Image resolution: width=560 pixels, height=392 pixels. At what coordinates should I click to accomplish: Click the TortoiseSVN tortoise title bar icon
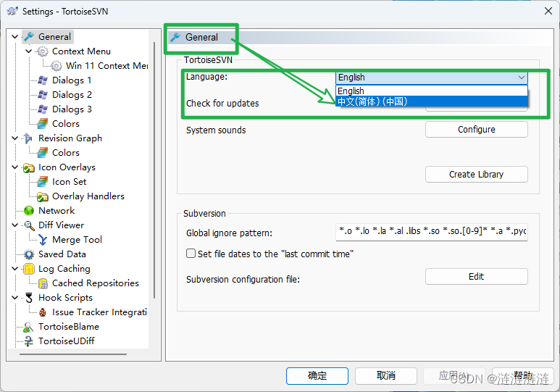[x=12, y=11]
